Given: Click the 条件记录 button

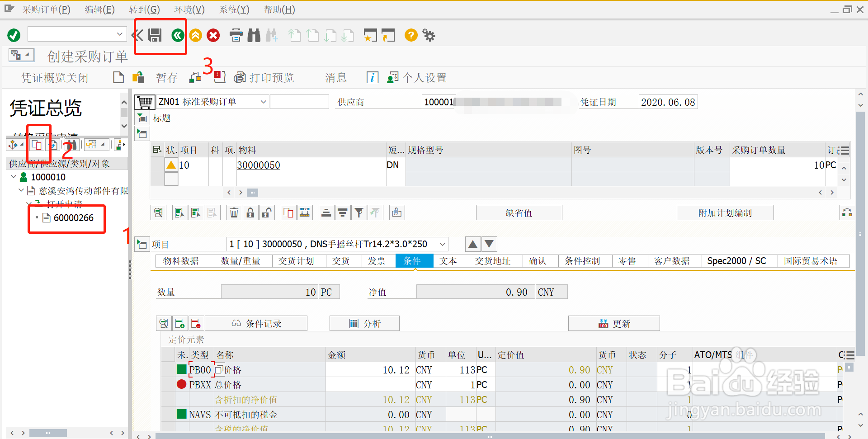Looking at the screenshot, I should [256, 324].
